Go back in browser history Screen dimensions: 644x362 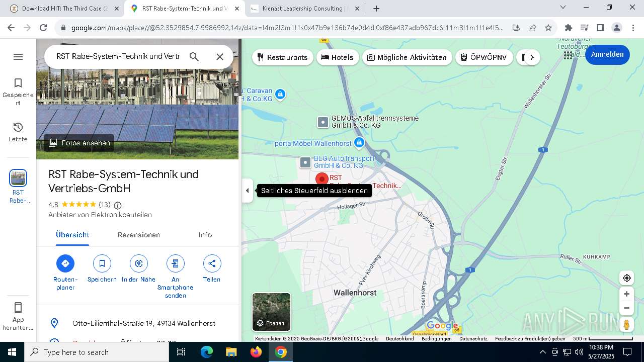(11, 28)
